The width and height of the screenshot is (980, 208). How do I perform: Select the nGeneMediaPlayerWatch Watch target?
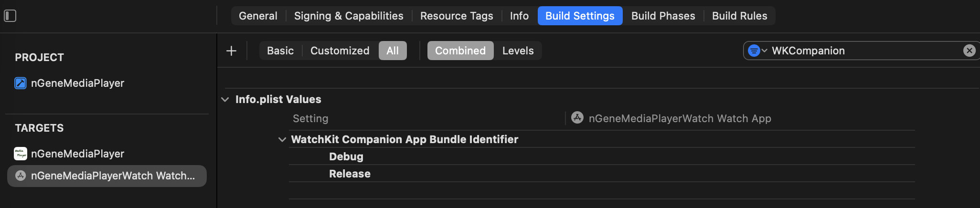click(107, 176)
